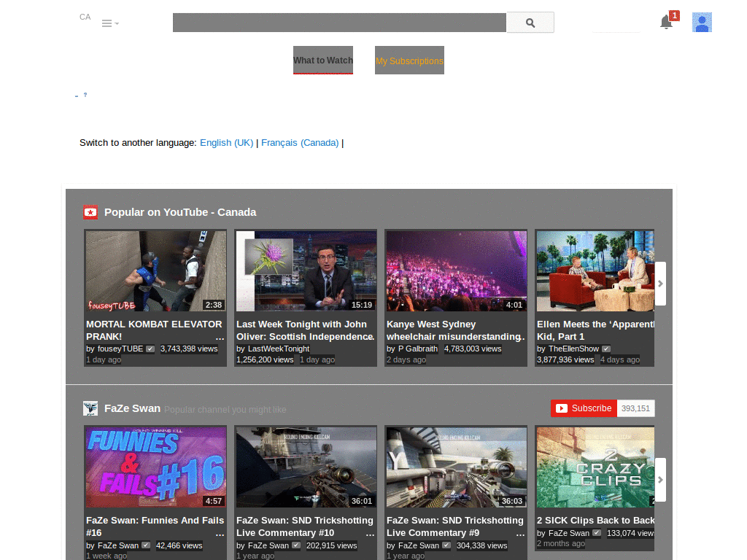Click Popular channel you might like text
Screen dimensions: 747x560
[x=225, y=410]
